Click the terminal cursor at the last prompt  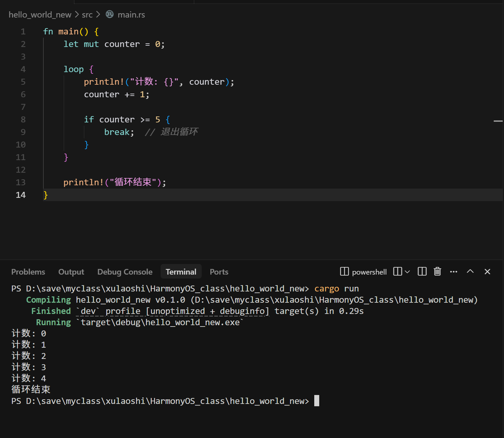pos(317,401)
